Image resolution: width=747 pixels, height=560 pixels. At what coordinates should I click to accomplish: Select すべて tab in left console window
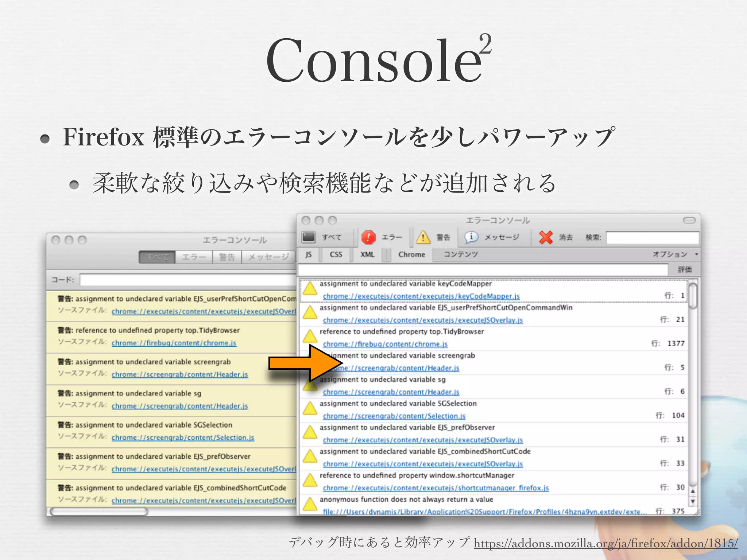(157, 257)
